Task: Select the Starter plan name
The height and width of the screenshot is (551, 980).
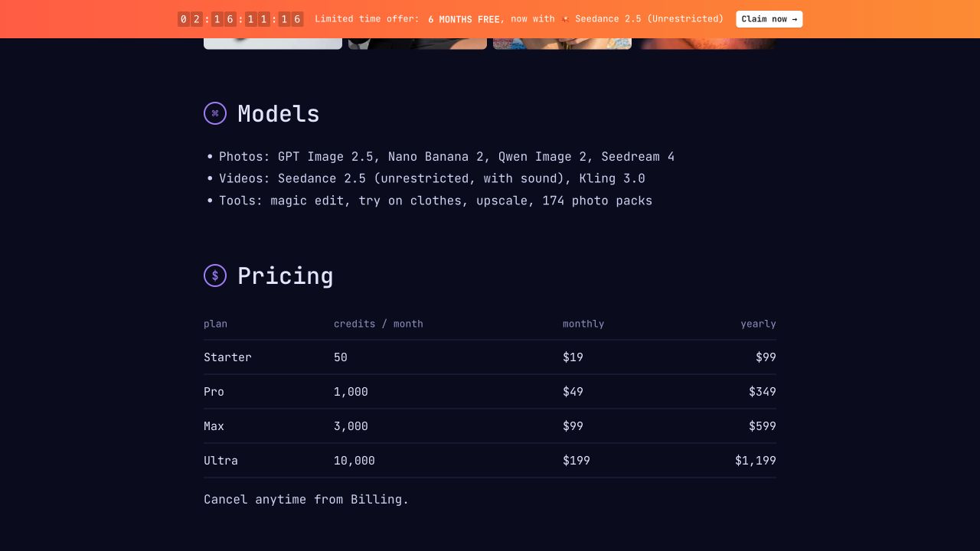Action: (227, 357)
